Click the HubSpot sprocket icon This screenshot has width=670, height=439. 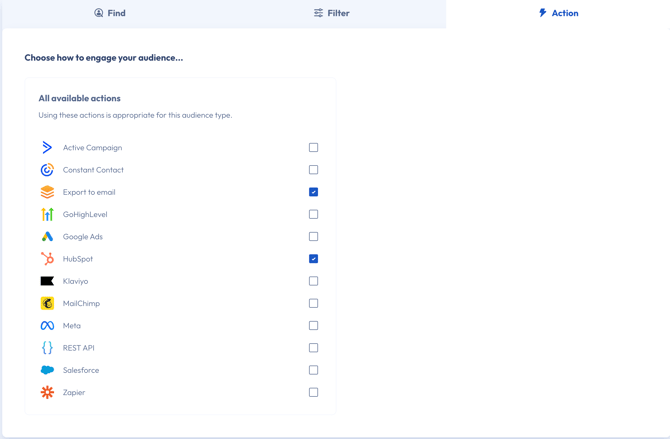click(x=47, y=259)
